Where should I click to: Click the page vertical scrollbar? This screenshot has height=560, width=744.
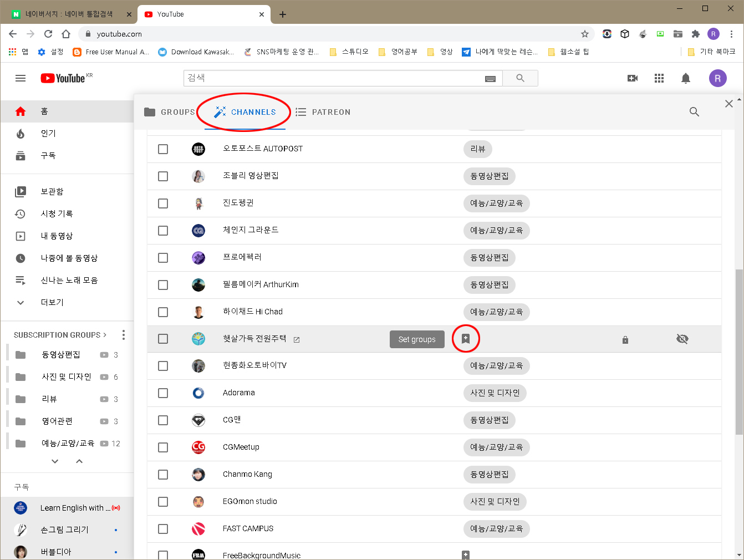739,352
